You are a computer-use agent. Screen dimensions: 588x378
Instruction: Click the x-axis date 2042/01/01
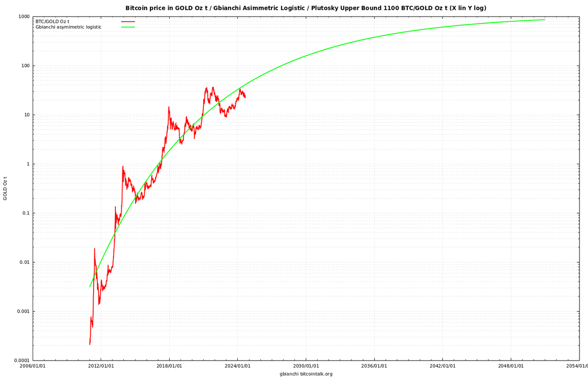pos(442,366)
